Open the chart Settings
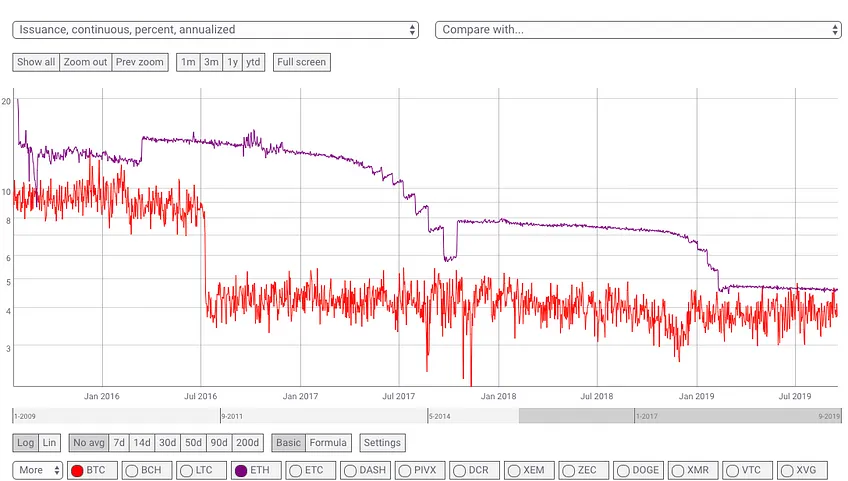848x481 pixels. pos(382,443)
